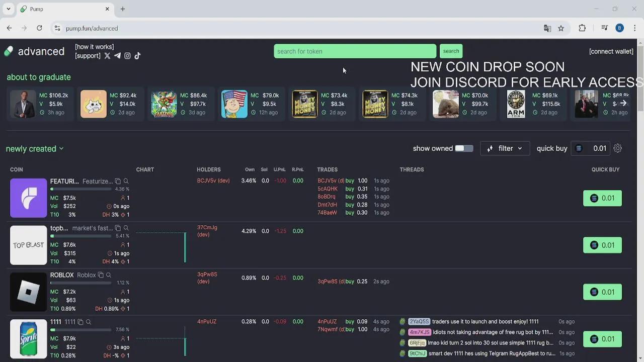The image size is (644, 362).
Task: Open the TOP BLAST coin thumbnail
Action: (28, 245)
